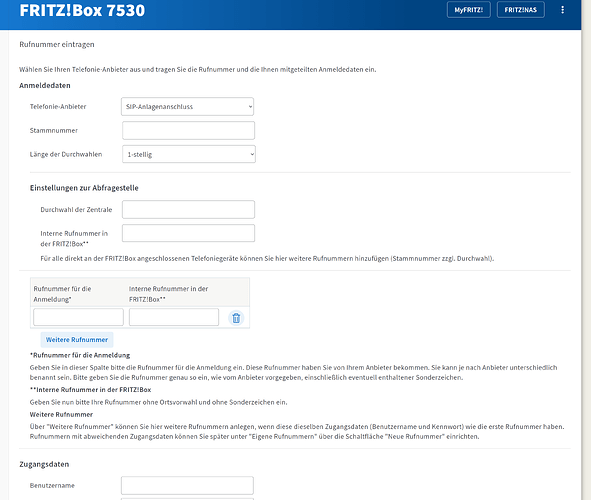Open the MyFRITZ! button
This screenshot has width=591, height=500.
pos(469,10)
